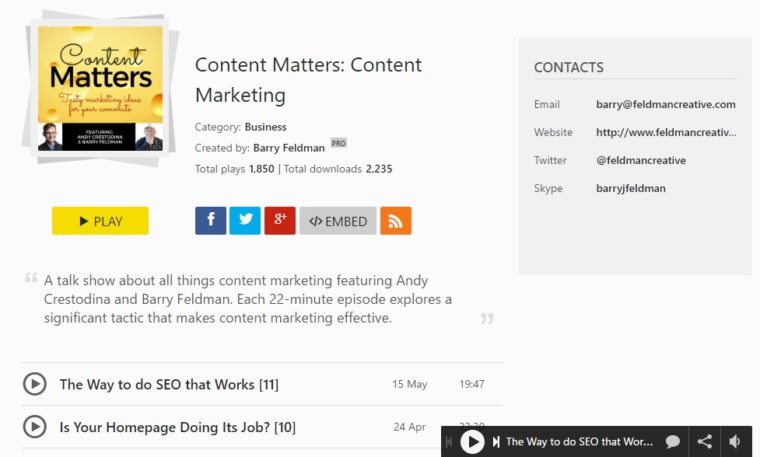Open the Business category link
Screen dimensions: 760x457
coord(266,127)
